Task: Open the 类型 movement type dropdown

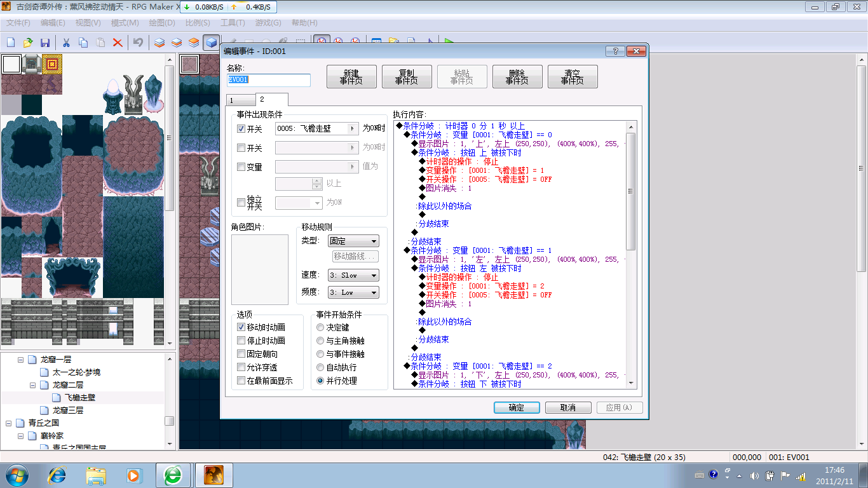Action: pyautogui.click(x=353, y=241)
